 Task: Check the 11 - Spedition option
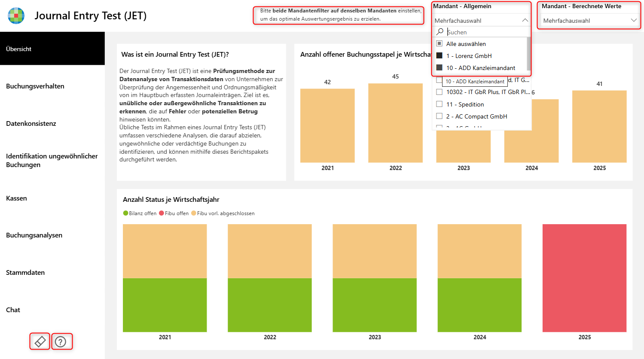439,104
